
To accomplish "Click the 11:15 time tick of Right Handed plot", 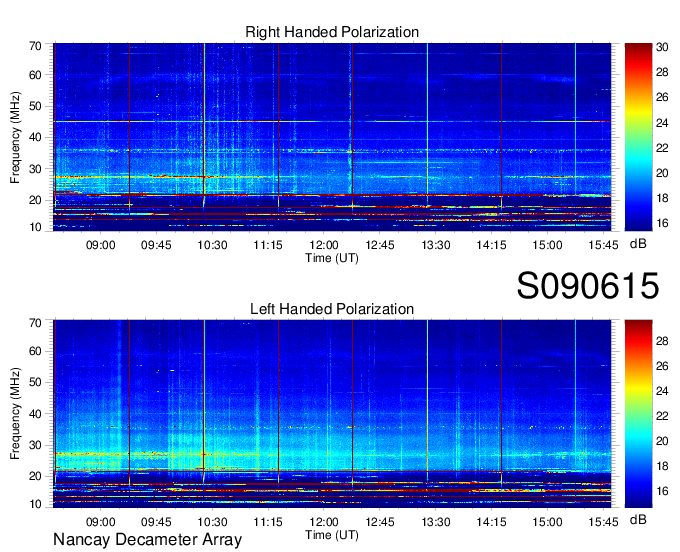I will tap(268, 245).
